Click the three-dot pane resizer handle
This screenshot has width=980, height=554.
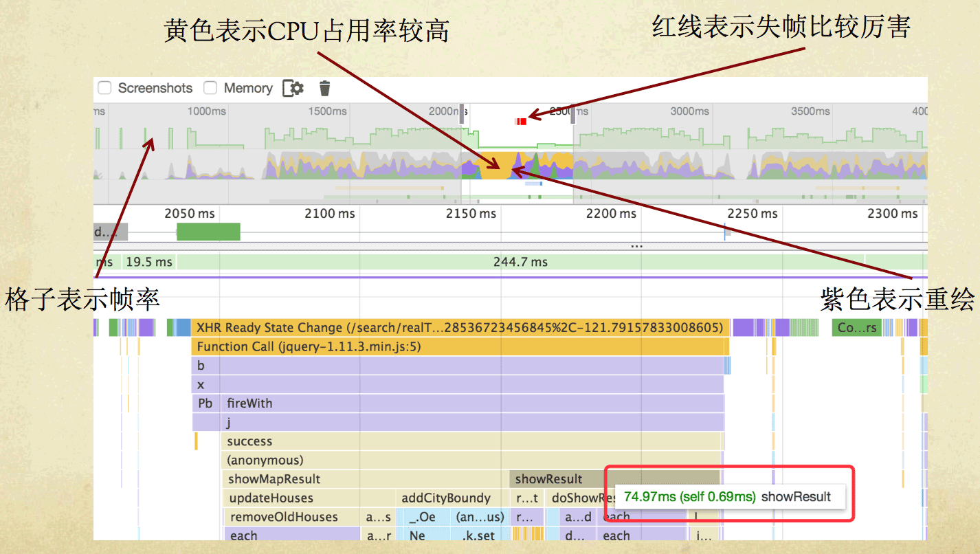pyautogui.click(x=637, y=245)
